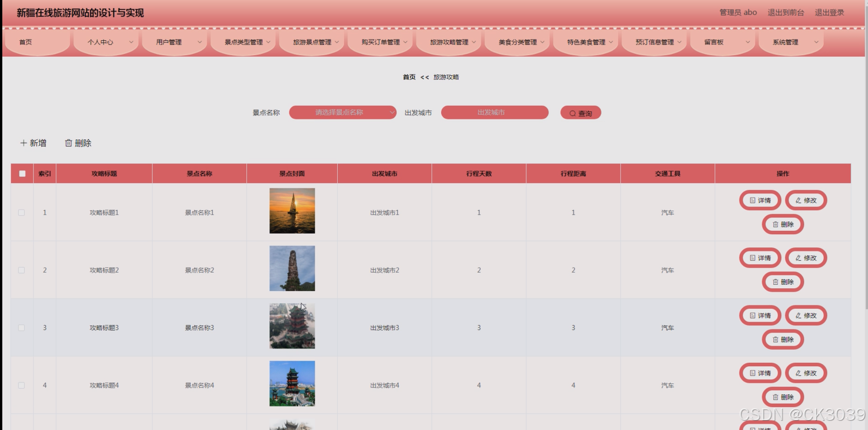Click the trash icon beside toolbar 删除
The height and width of the screenshot is (430, 868).
[68, 143]
